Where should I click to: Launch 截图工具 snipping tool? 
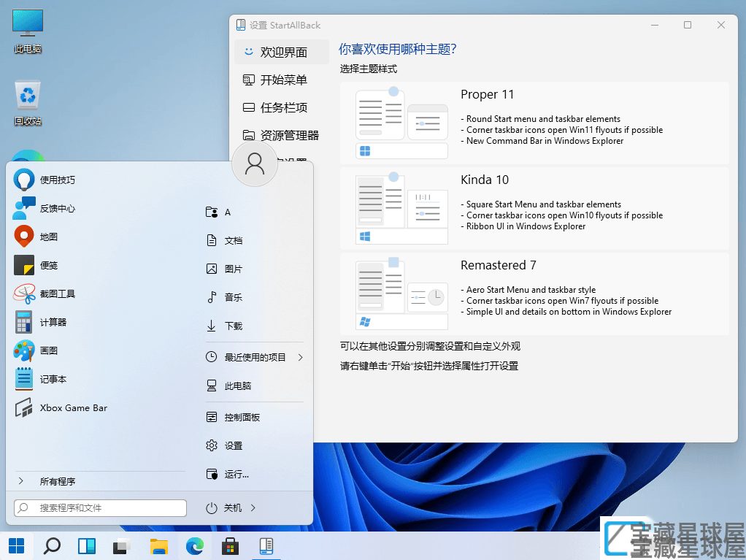click(x=45, y=294)
